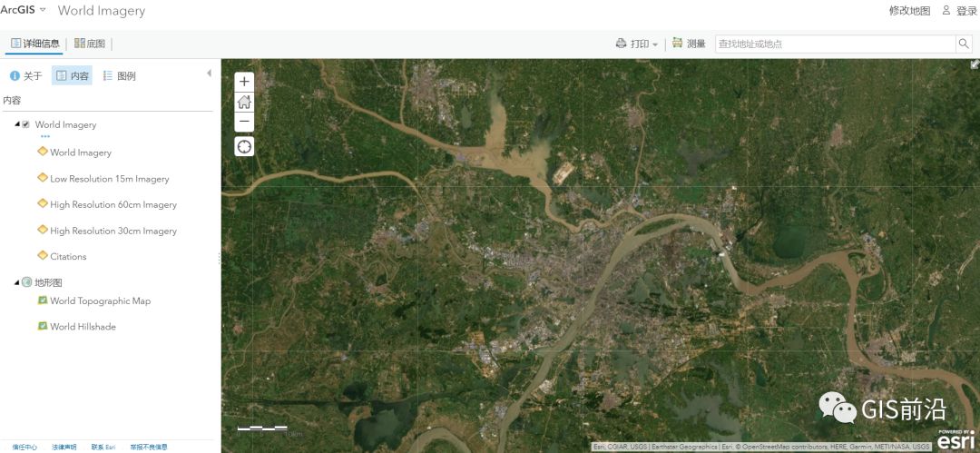Toggle the World Imagery layer checkbox
This screenshot has width=980, height=453.
26,125
